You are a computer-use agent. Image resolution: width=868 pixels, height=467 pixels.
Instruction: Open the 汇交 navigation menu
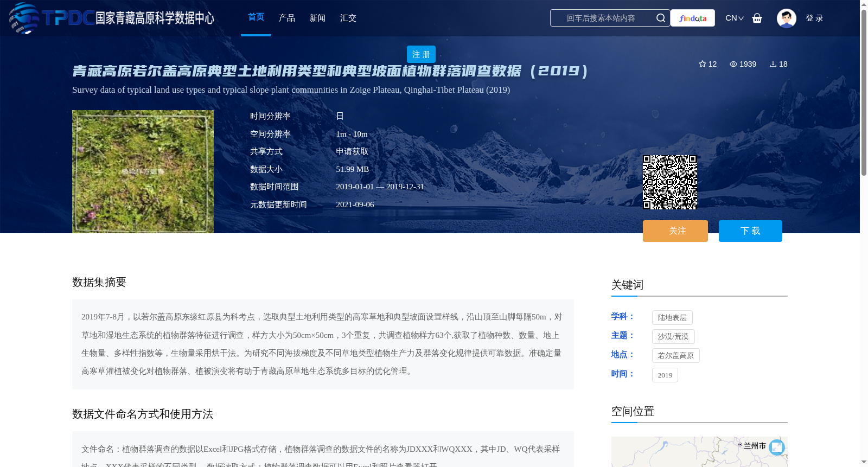point(348,18)
